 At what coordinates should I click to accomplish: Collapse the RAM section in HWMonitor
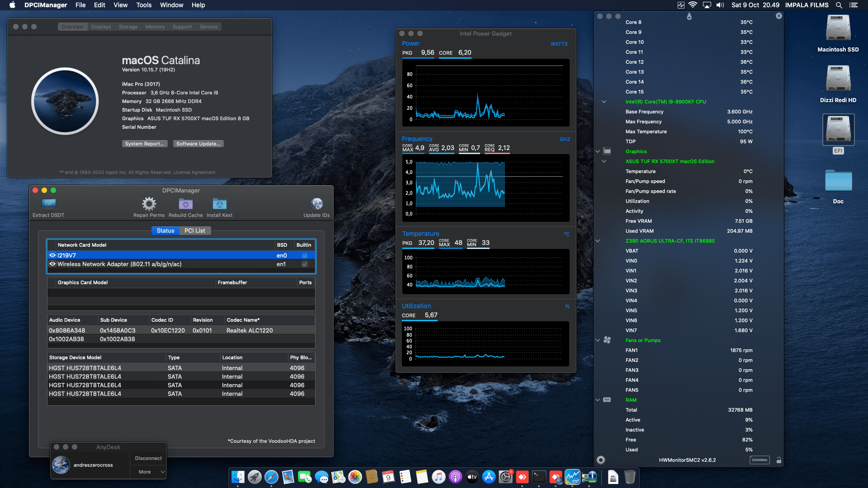coord(598,400)
